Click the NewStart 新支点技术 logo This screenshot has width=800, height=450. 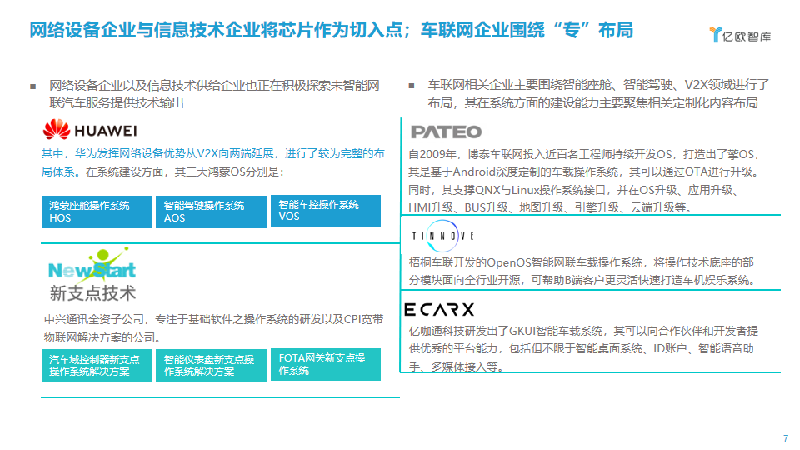[x=92, y=275]
